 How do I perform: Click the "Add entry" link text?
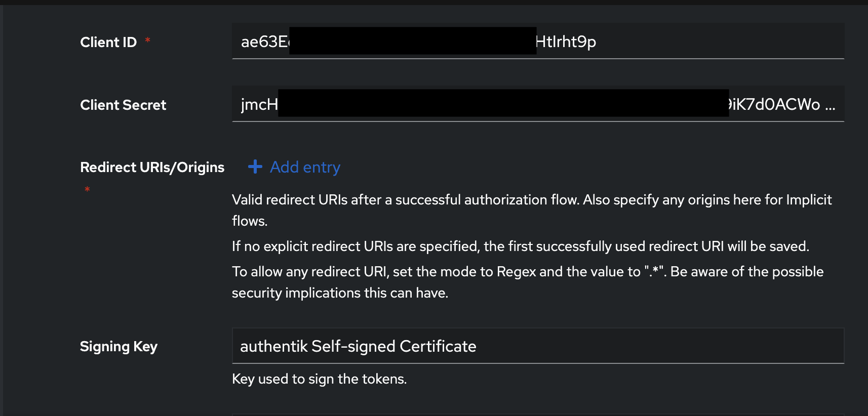pos(305,167)
